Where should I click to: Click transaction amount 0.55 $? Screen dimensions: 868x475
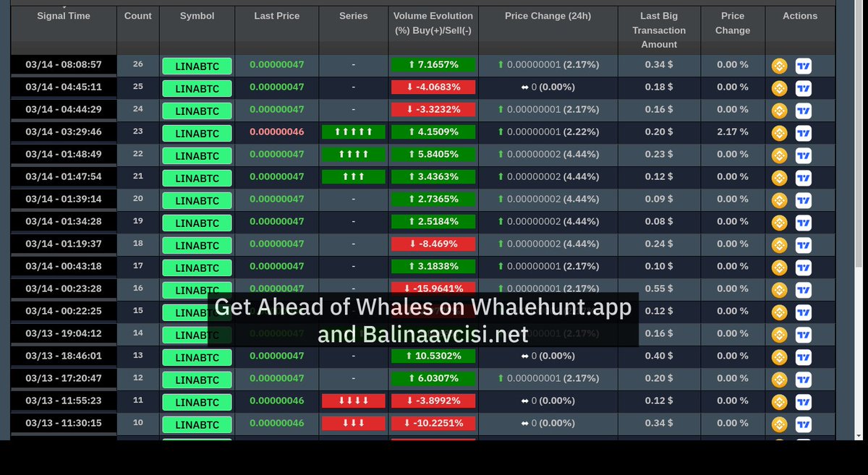coord(659,288)
